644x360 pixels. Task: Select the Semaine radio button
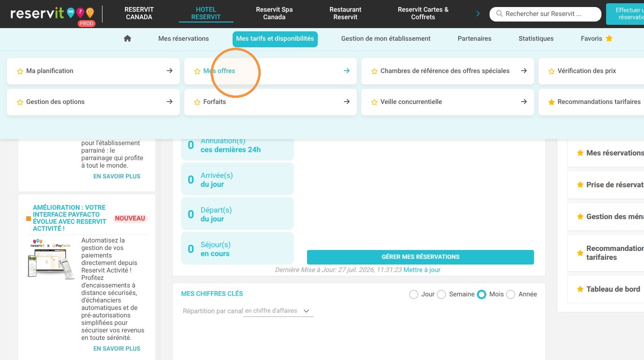(441, 294)
